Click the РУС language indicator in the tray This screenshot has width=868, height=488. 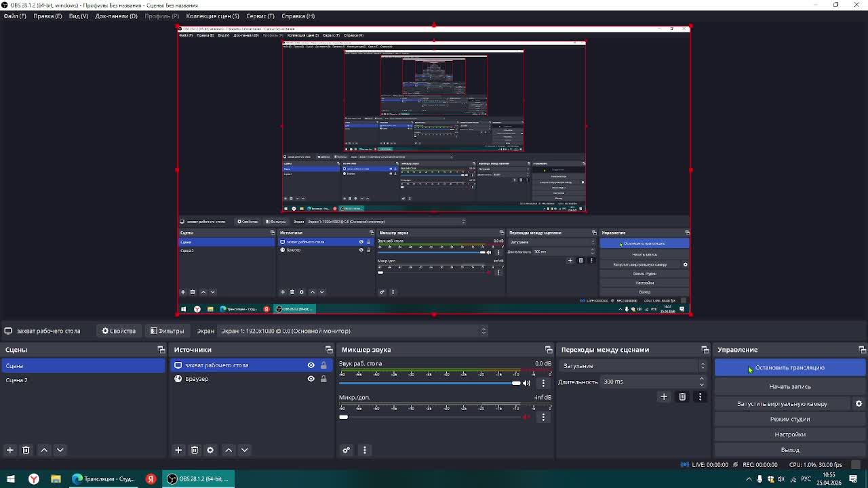pyautogui.click(x=806, y=479)
